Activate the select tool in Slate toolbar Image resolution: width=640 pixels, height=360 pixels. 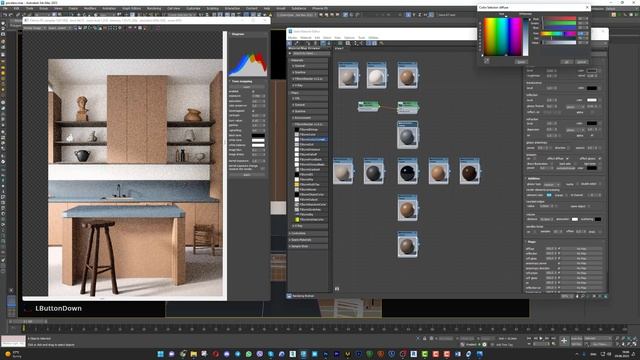coord(290,43)
